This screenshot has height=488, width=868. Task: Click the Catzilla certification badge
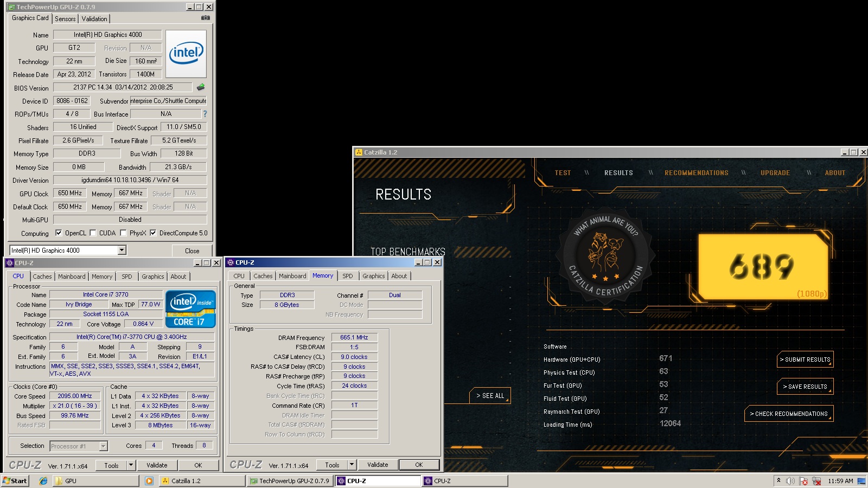(606, 255)
